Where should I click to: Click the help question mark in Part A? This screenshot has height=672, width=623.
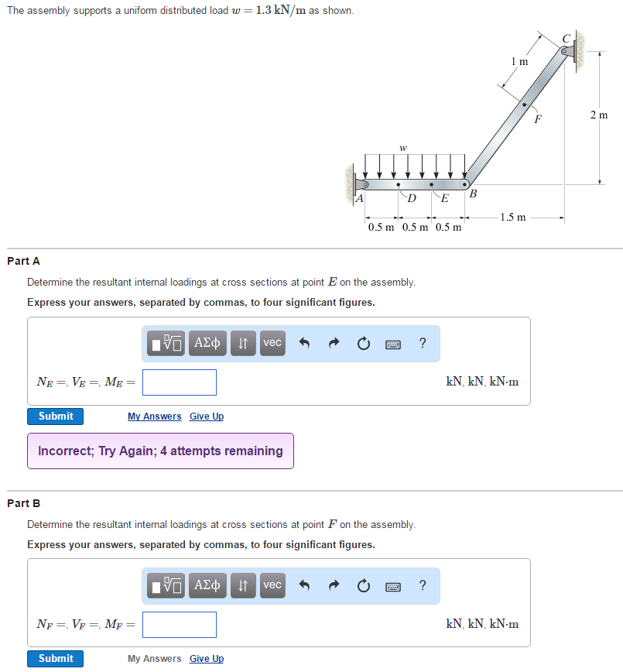423,344
